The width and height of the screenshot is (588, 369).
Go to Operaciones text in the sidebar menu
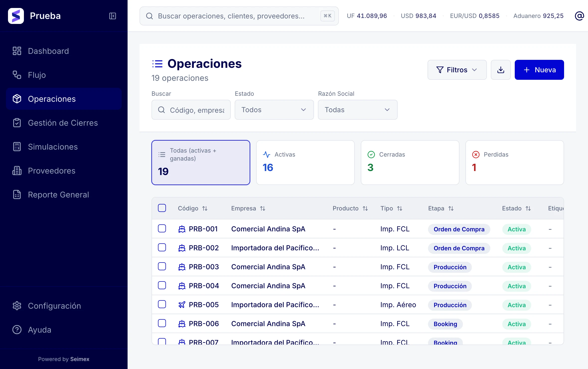[x=52, y=99]
